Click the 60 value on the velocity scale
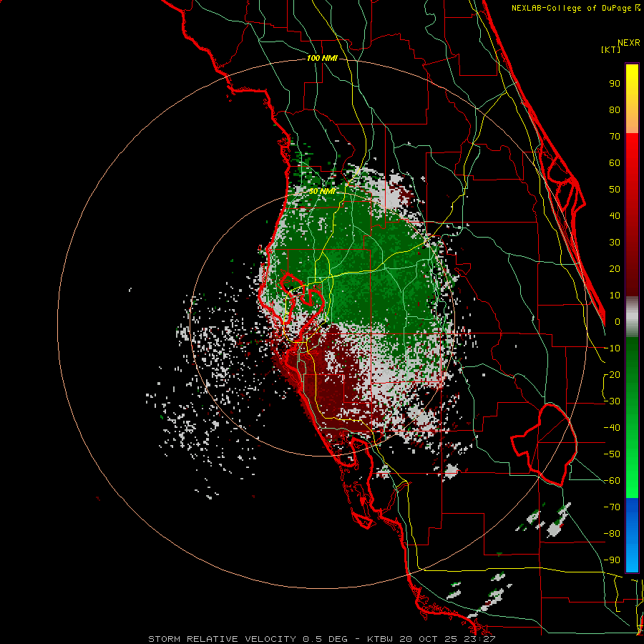The image size is (644, 644). click(615, 162)
